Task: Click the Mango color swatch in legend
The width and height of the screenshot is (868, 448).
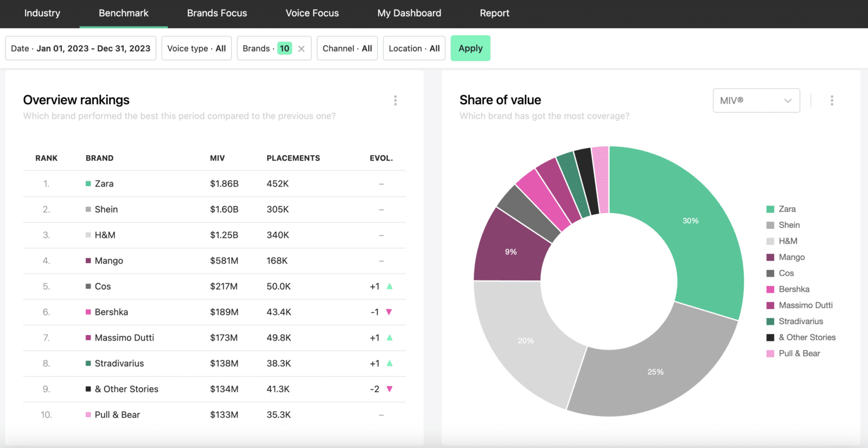Action: click(770, 258)
